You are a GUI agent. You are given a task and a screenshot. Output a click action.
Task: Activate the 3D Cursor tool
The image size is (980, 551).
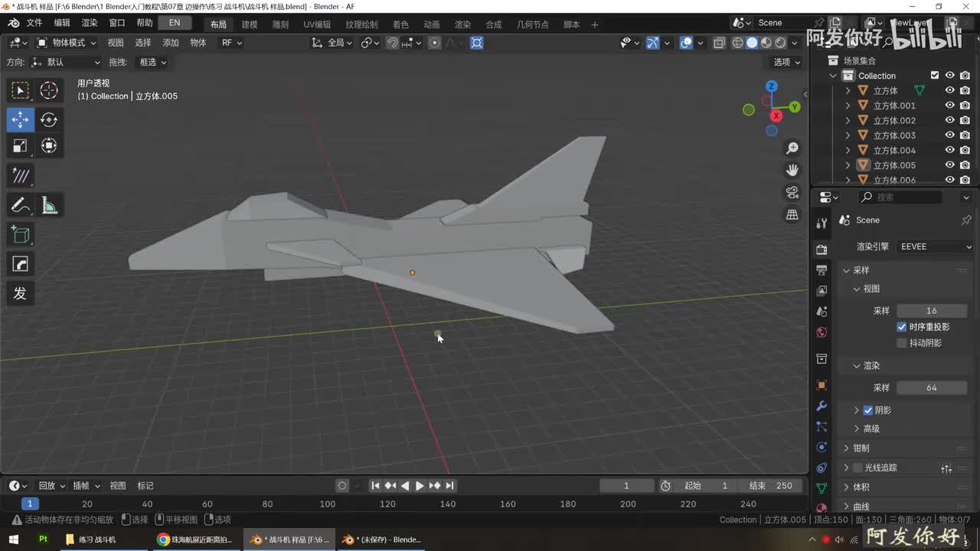(x=49, y=91)
